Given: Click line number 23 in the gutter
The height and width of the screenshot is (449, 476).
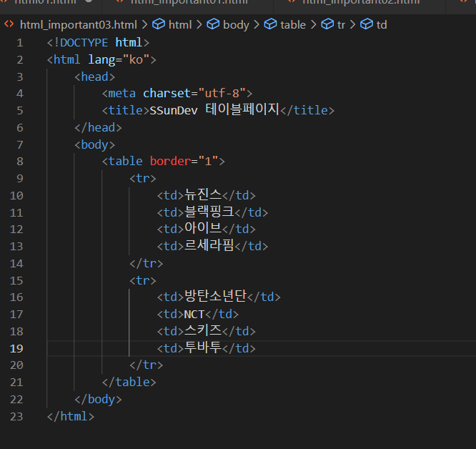Looking at the screenshot, I should [16, 417].
